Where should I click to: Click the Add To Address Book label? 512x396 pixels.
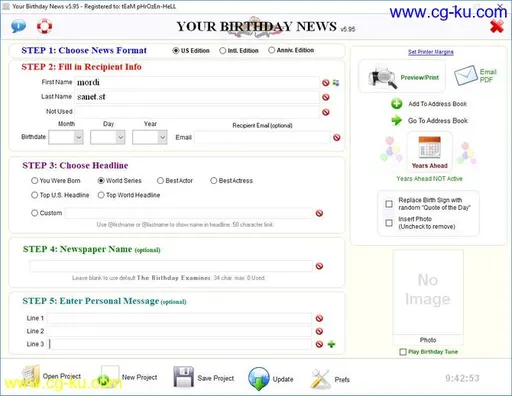[438, 104]
